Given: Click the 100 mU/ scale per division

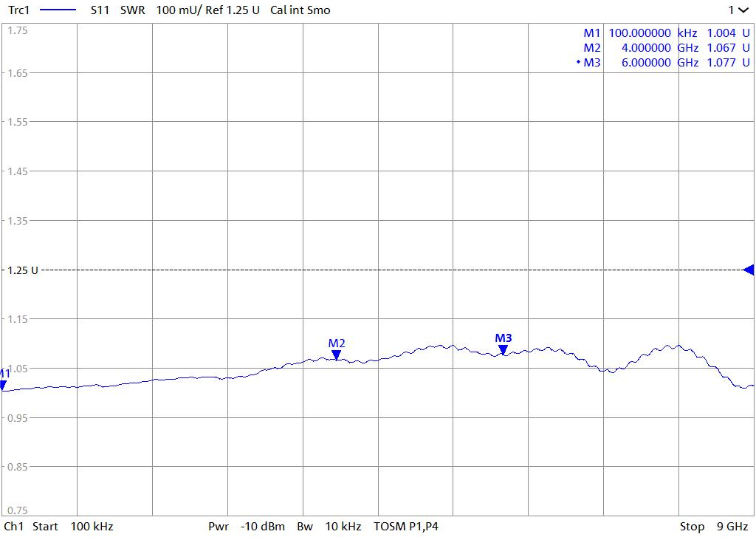Looking at the screenshot, I should tap(177, 10).
